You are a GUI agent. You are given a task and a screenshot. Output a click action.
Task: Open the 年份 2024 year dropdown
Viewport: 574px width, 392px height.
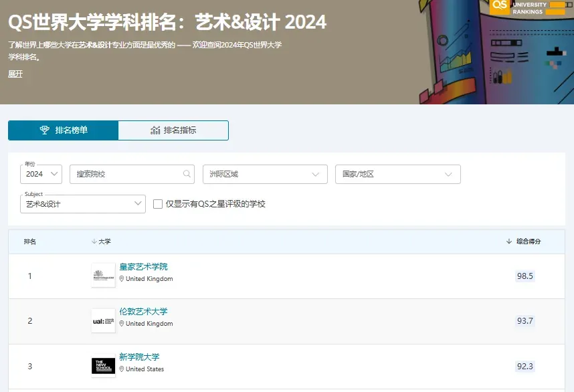click(x=41, y=174)
